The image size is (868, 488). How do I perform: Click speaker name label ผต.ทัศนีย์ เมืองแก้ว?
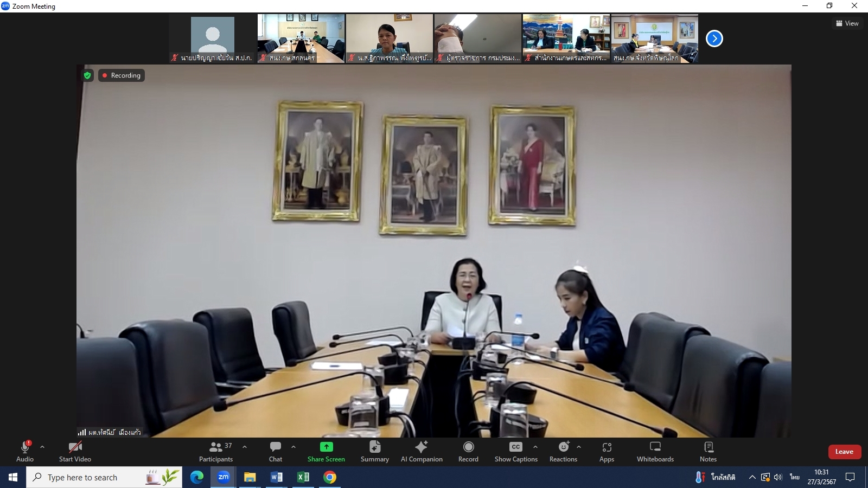[114, 432]
